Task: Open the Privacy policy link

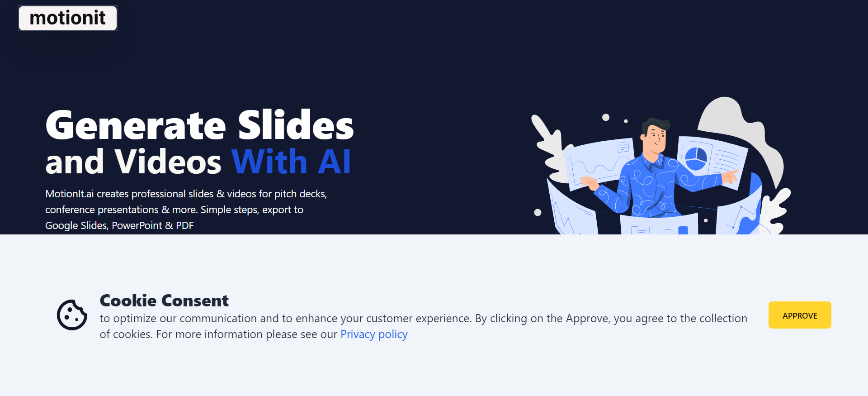Action: pos(374,334)
